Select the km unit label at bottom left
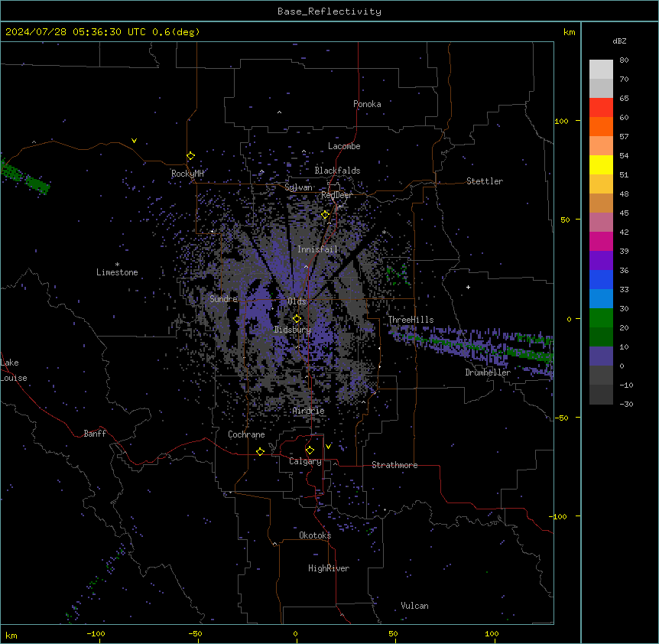Image resolution: width=659 pixels, height=644 pixels. (x=11, y=636)
